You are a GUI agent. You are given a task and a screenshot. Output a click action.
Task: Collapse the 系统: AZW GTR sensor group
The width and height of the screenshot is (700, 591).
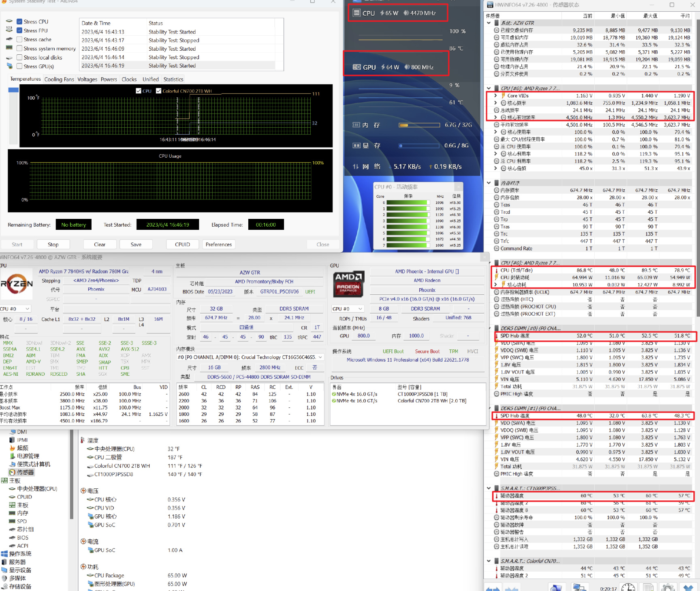[489, 23]
